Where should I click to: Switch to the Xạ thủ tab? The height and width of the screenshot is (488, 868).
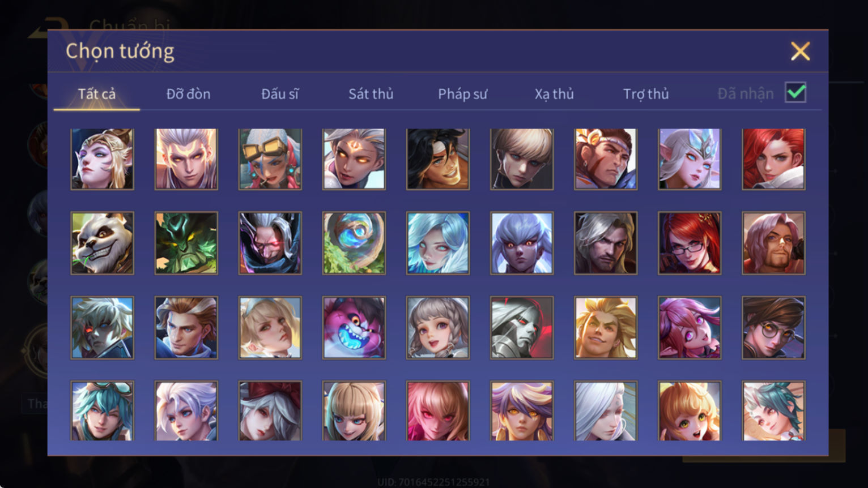(554, 94)
